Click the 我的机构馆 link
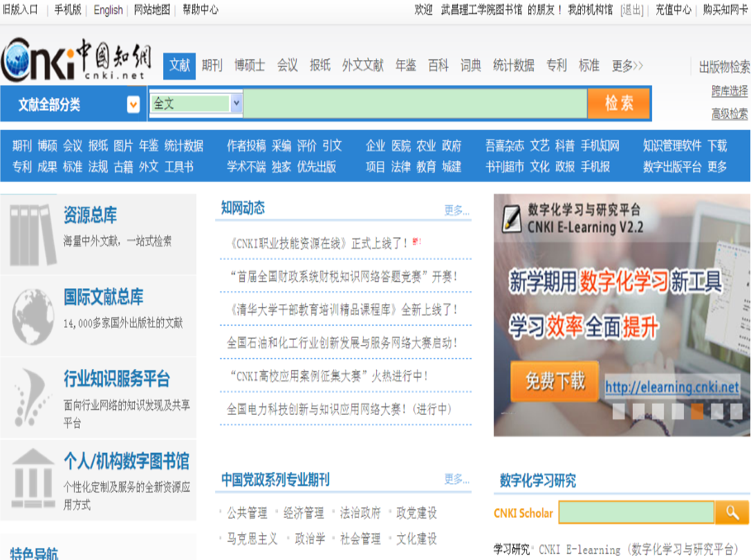751x560 pixels. [590, 10]
